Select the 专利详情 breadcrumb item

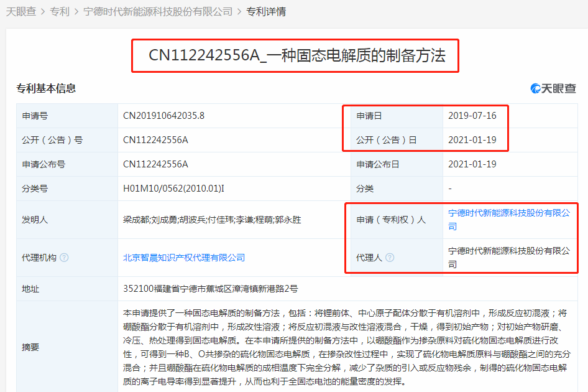[x=266, y=12]
